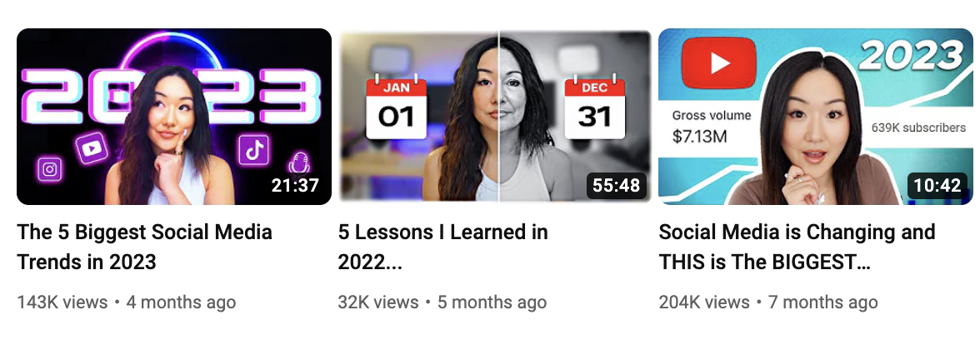The image size is (980, 345).
Task: Open the Social Media is Changing thumbnail
Action: click(x=816, y=117)
